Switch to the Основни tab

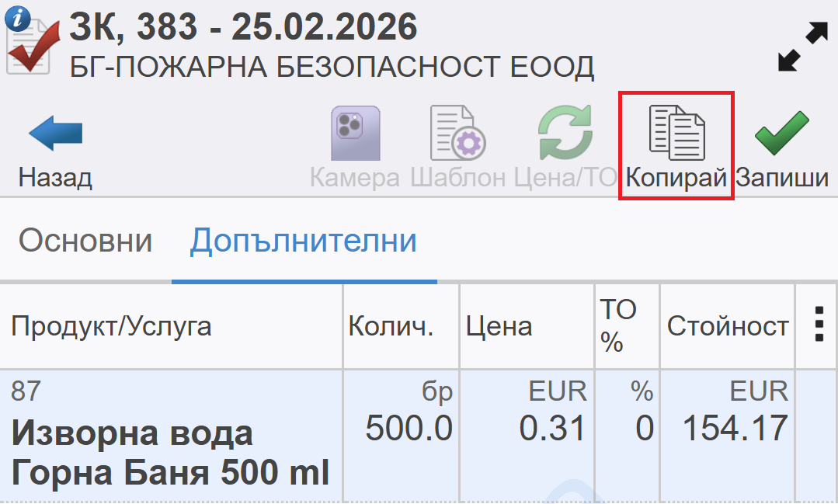tap(85, 242)
